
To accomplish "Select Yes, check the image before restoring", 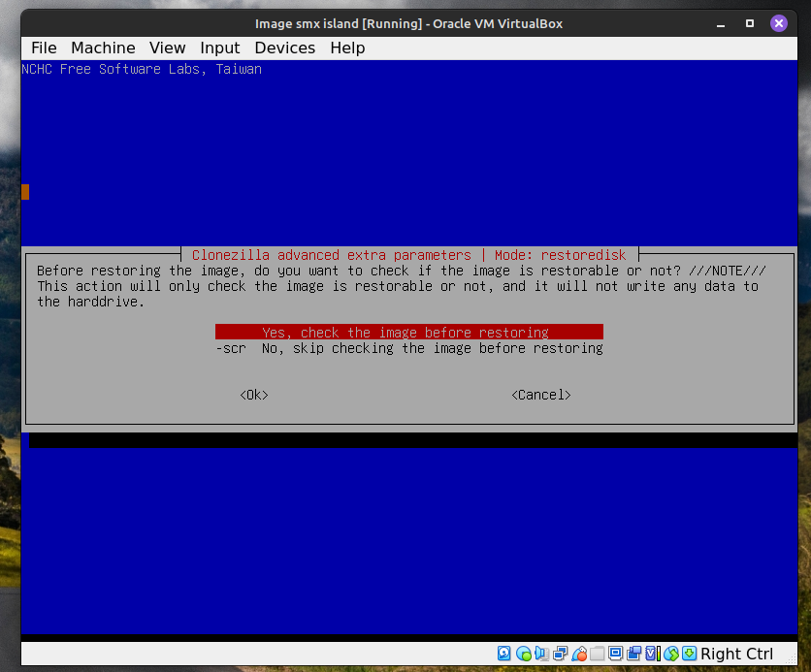I will tap(409, 332).
